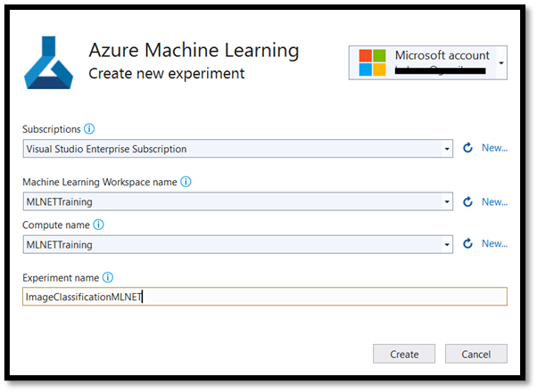Click New link for Compute name
The width and height of the screenshot is (537, 392).
click(494, 244)
